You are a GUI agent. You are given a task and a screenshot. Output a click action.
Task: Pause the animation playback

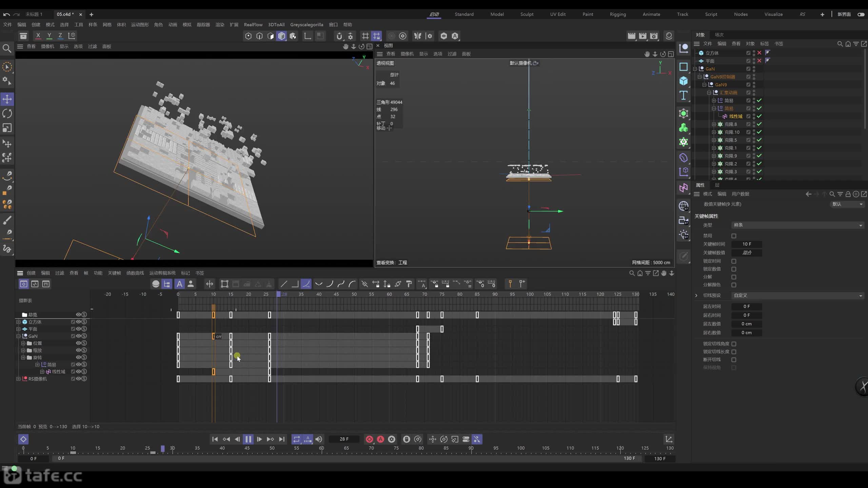[x=248, y=439]
